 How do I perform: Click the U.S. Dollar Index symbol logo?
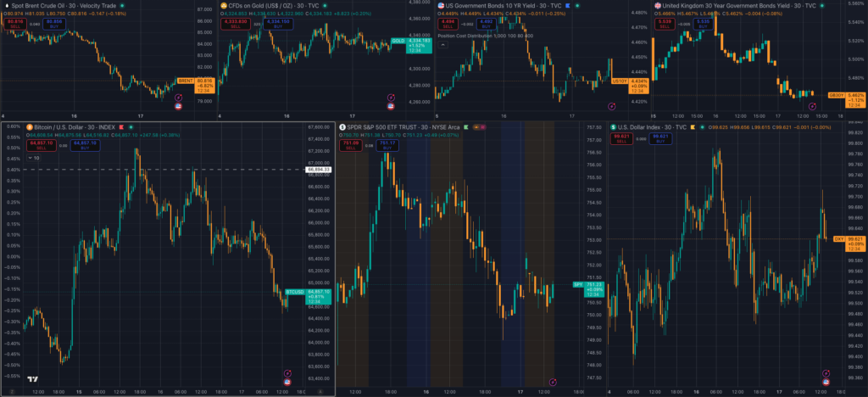614,127
